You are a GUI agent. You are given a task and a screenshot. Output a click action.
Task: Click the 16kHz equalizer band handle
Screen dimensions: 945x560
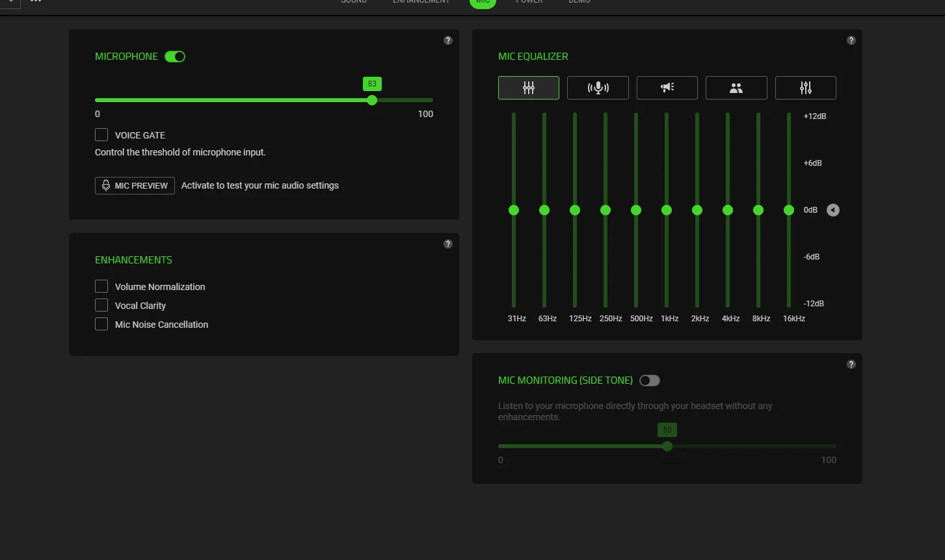coord(789,210)
